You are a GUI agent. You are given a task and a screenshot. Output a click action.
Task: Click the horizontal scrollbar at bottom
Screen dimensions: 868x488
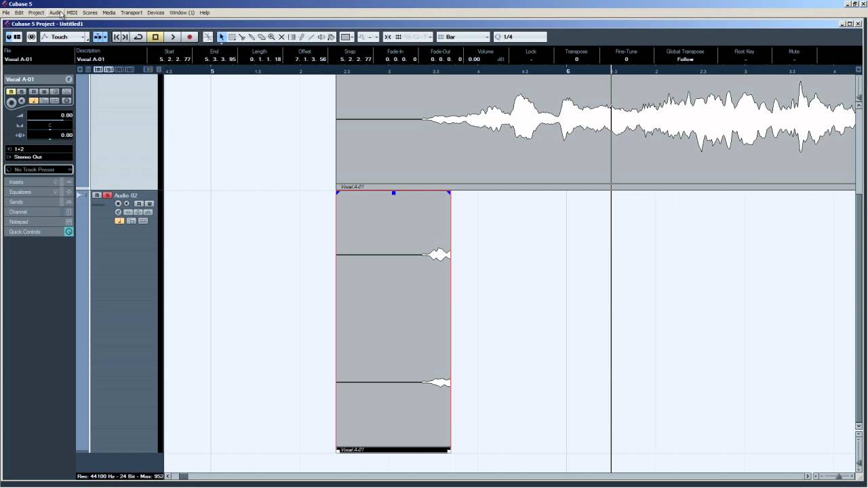pos(488,476)
